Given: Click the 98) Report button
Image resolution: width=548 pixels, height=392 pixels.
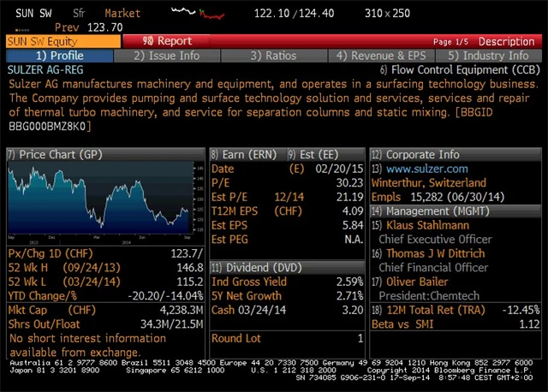Looking at the screenshot, I should pyautogui.click(x=167, y=41).
